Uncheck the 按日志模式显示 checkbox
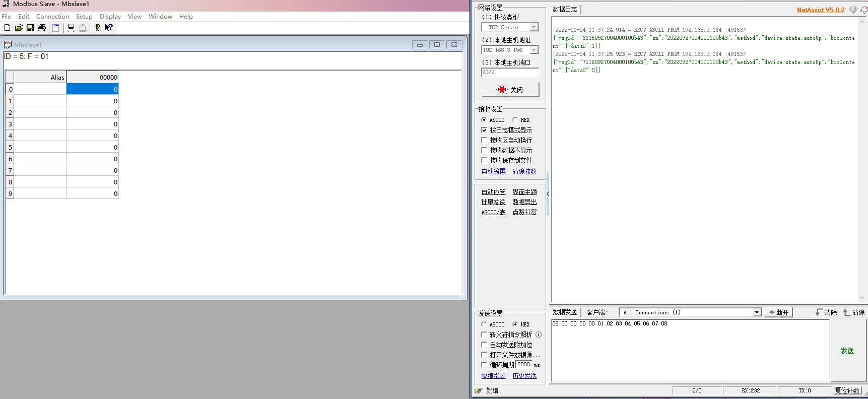 coord(484,130)
